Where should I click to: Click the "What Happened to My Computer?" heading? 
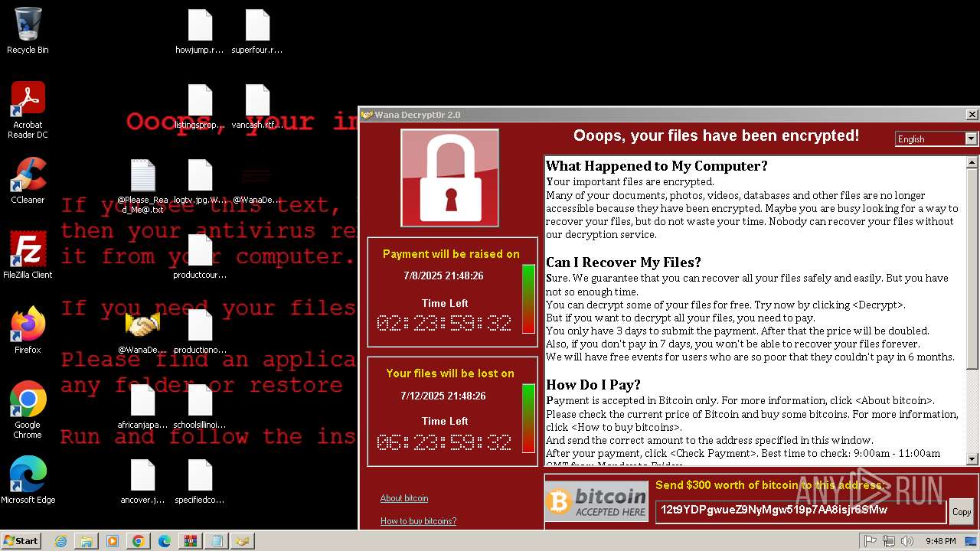[x=656, y=166]
